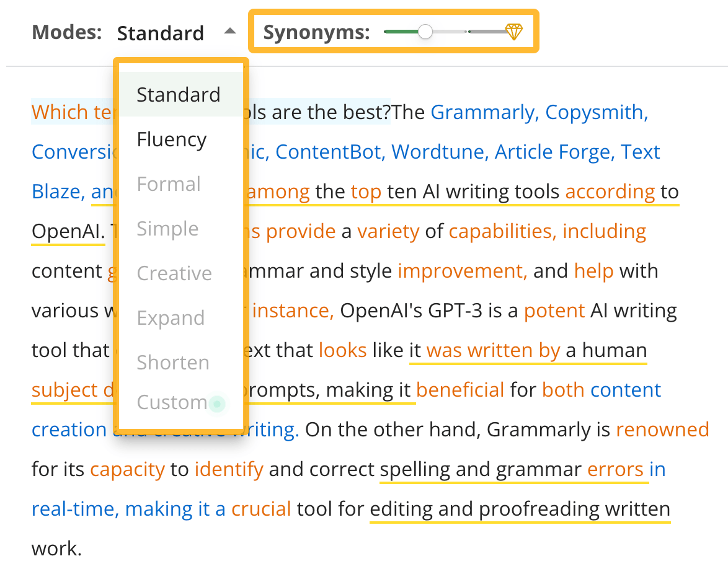This screenshot has width=728, height=569.
Task: Click the orange word "variety"
Action: 388,231
